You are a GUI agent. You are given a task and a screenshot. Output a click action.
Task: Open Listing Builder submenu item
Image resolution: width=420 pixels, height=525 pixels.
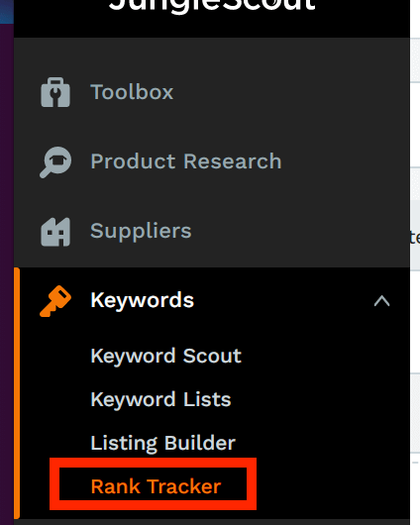click(x=163, y=444)
